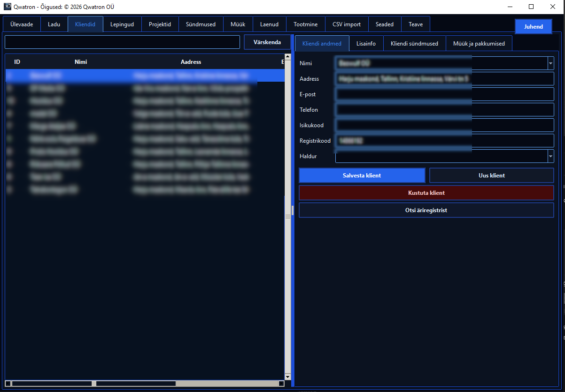Switch to the Ladu tab
This screenshot has width=565, height=392.
[54, 24]
